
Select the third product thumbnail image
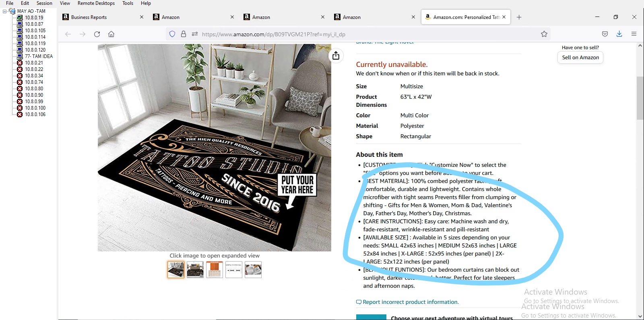click(x=215, y=270)
